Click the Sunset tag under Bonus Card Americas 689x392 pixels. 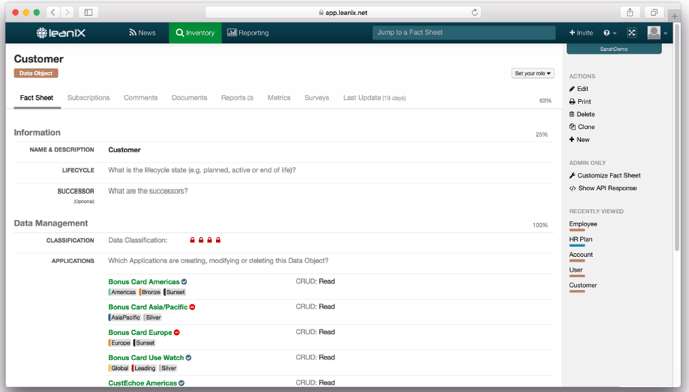pyautogui.click(x=175, y=292)
